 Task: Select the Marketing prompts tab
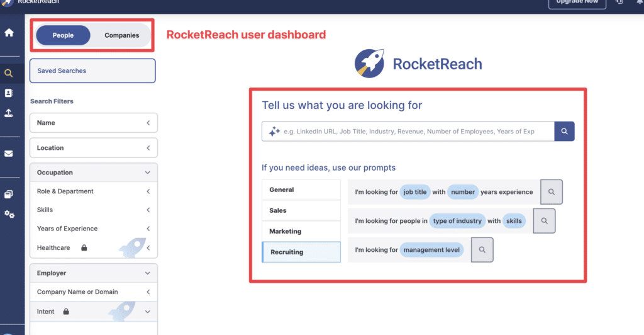(x=301, y=231)
